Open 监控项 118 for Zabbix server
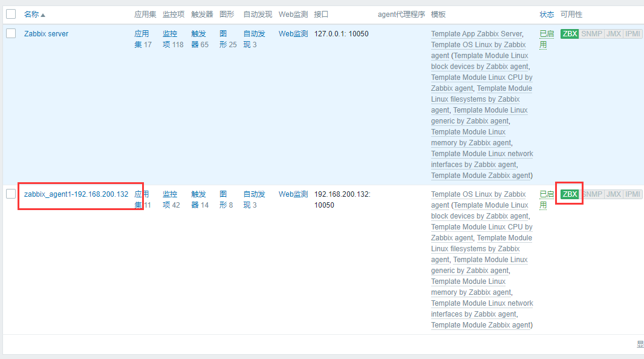The height and width of the screenshot is (359, 644). [172, 39]
